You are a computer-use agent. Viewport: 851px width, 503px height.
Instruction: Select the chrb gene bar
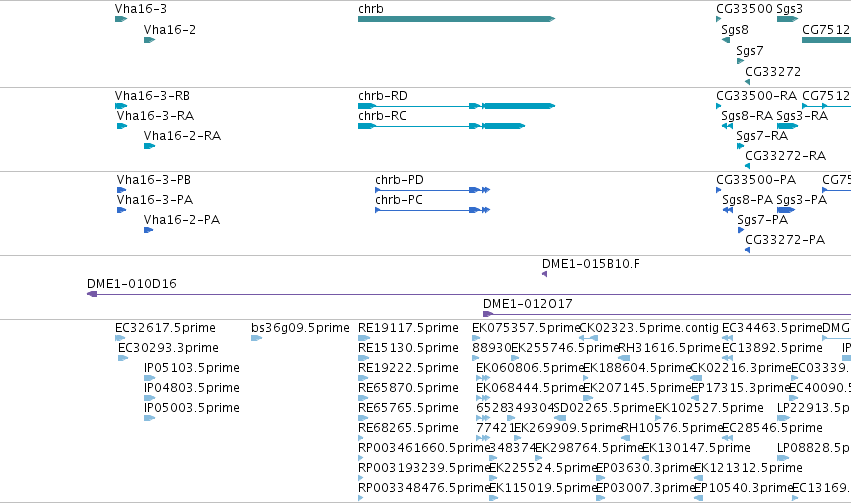456,19
